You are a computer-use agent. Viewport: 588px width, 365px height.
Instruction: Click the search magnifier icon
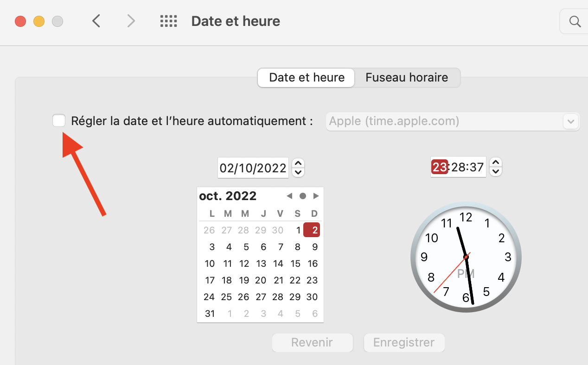point(575,22)
